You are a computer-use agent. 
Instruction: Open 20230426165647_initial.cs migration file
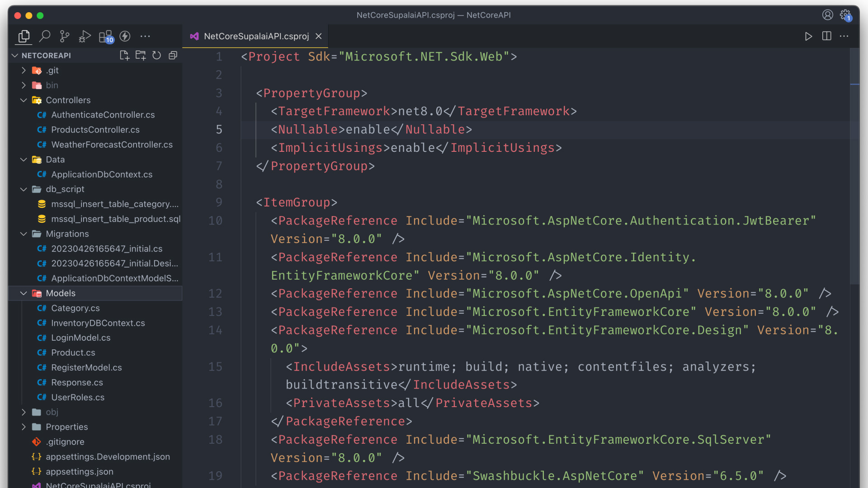point(95,249)
